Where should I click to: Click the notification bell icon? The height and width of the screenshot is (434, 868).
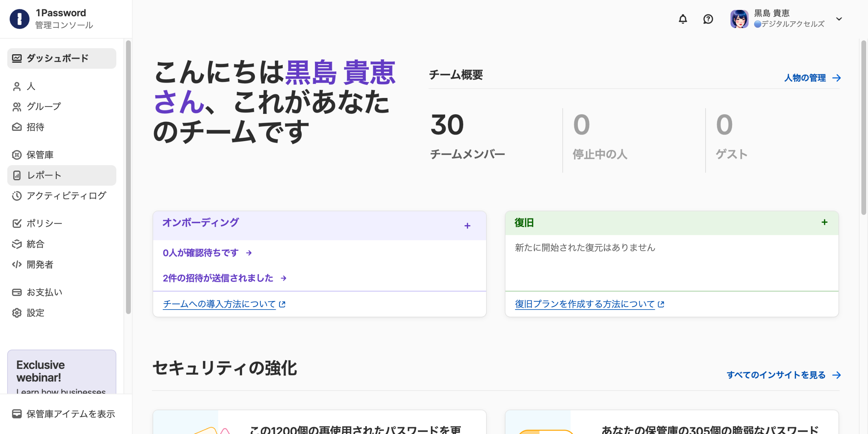click(683, 19)
